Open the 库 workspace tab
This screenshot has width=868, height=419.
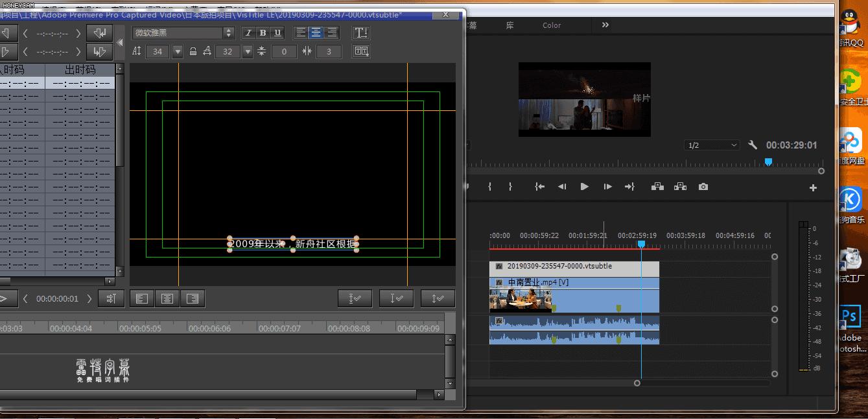coord(510,25)
